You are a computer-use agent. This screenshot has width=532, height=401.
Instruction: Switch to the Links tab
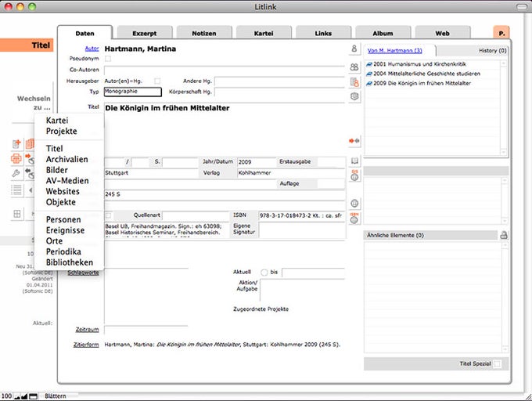[323, 33]
